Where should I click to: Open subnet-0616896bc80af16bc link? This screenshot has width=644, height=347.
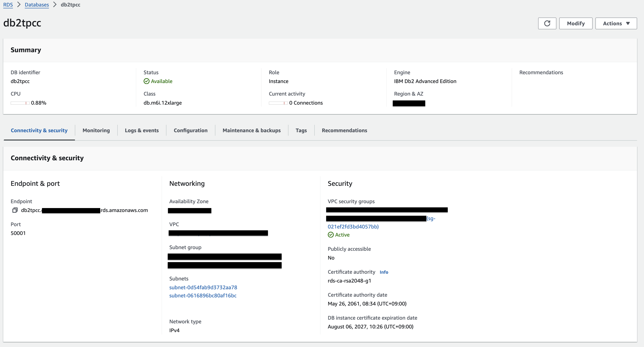(x=203, y=296)
